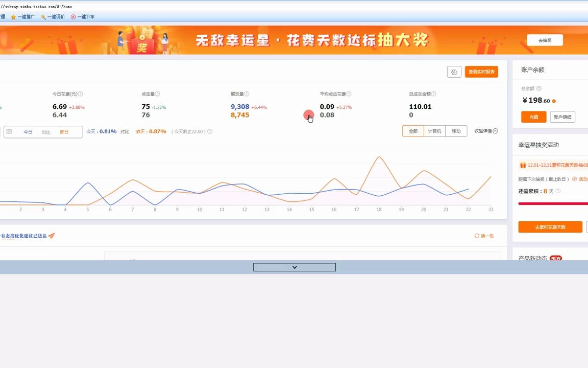Open the 对比 comparison selector
This screenshot has height=368, width=588.
point(46,131)
